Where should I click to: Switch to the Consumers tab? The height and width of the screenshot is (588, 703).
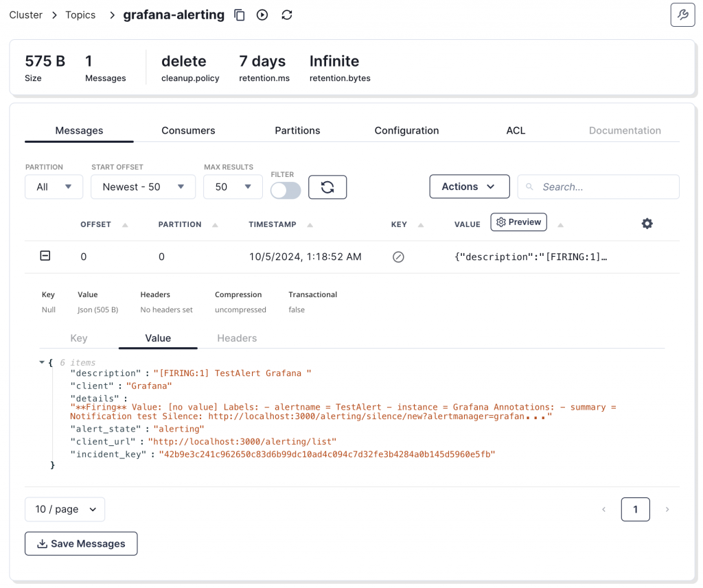point(188,130)
